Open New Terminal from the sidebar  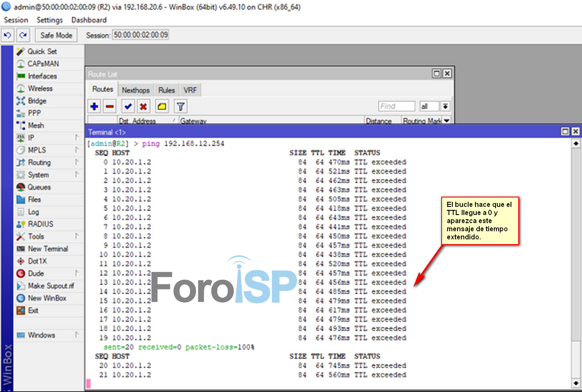point(48,249)
